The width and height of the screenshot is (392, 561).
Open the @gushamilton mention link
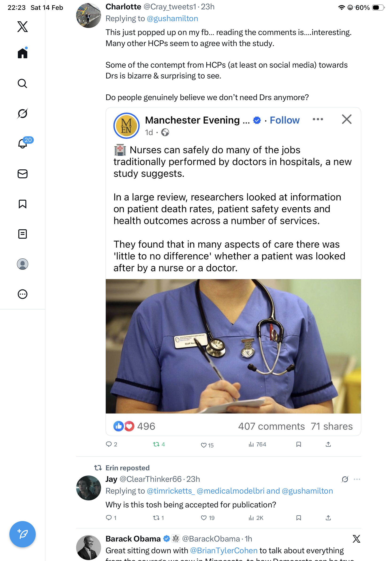172,19
